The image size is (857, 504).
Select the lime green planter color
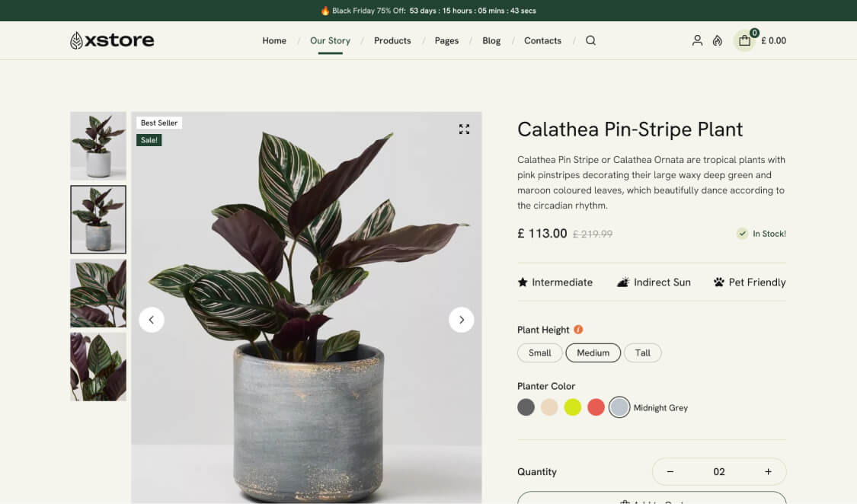click(573, 407)
